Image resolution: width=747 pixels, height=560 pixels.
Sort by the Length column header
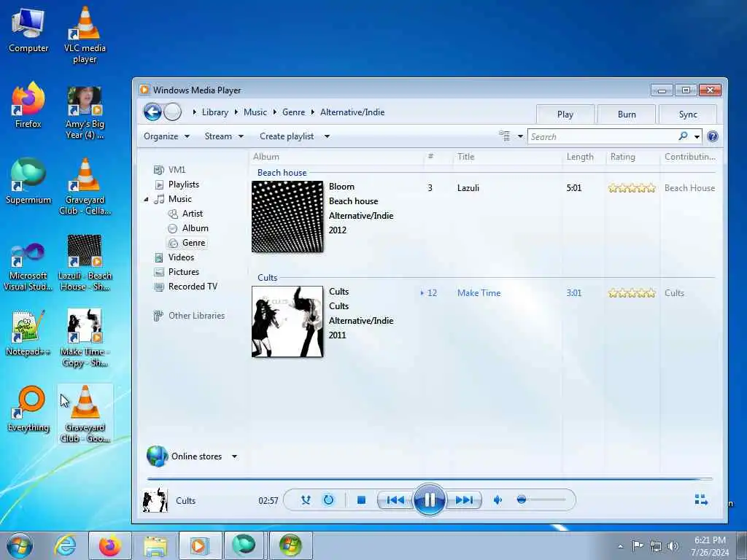pyautogui.click(x=580, y=157)
